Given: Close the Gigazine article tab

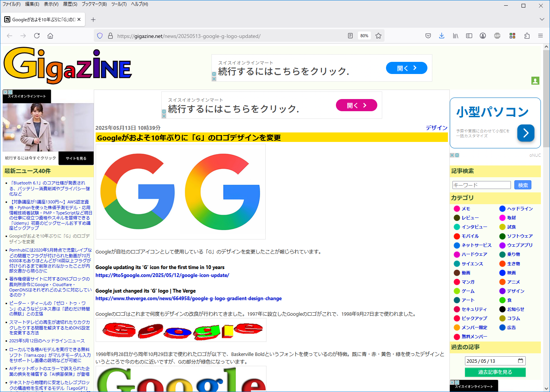Looking at the screenshot, I should click(x=79, y=19).
